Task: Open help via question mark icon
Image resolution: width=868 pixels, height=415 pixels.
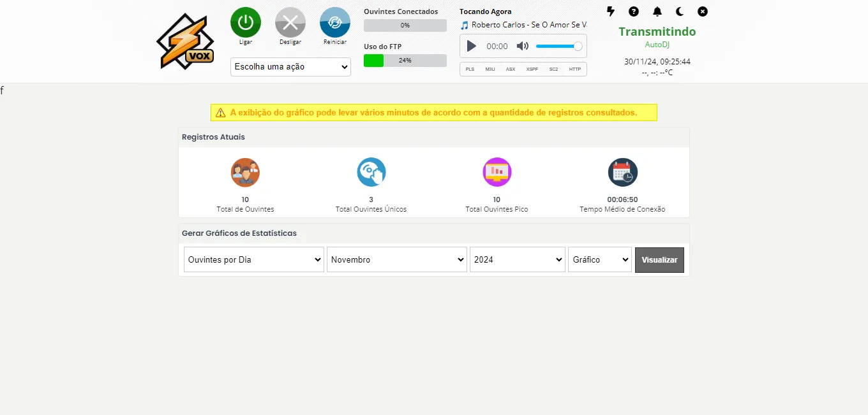Action: point(634,11)
